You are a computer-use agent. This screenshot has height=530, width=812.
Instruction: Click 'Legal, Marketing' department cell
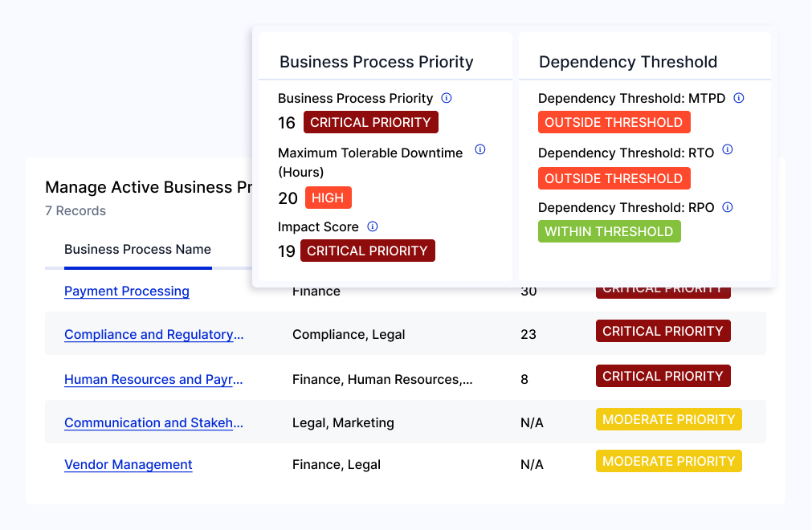point(343,423)
